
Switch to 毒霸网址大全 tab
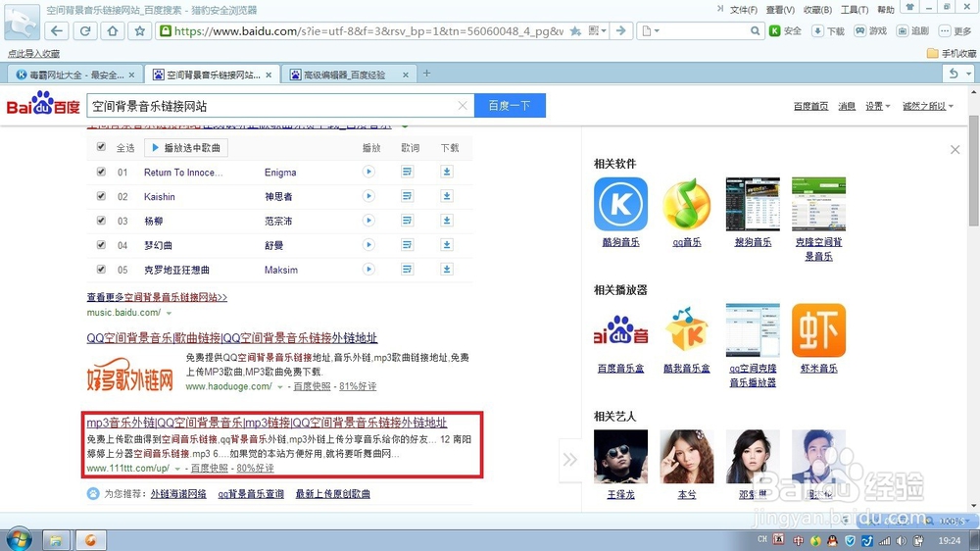click(x=75, y=75)
